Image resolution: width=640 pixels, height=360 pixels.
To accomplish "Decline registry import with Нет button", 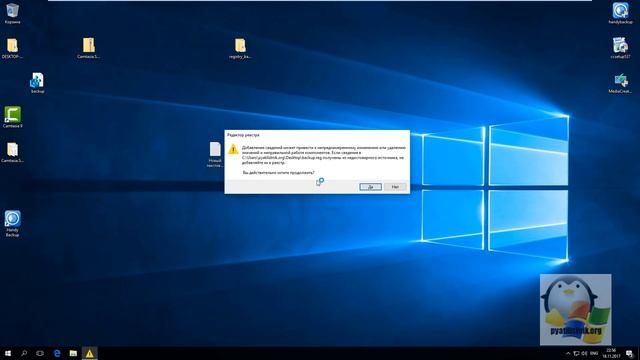I will coord(395,187).
